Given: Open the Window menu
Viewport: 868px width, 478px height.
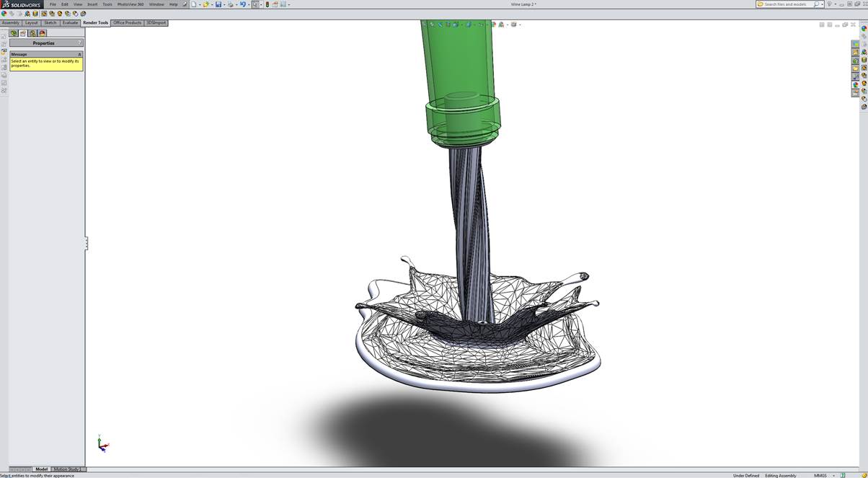Looking at the screenshot, I should (156, 4).
